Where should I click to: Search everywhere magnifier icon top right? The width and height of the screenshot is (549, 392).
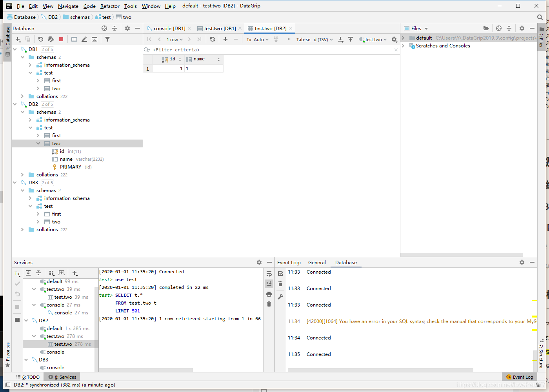click(540, 17)
